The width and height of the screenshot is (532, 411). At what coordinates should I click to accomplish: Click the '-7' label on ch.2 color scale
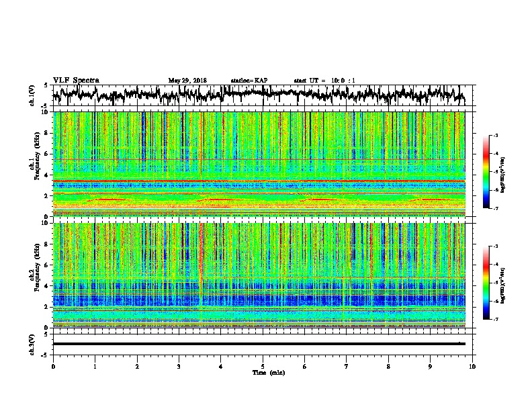[x=495, y=319]
